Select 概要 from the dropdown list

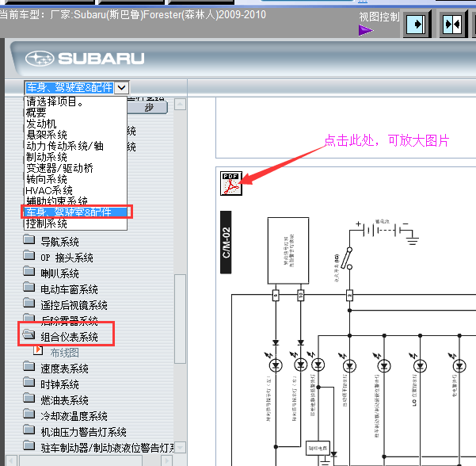pyautogui.click(x=75, y=113)
